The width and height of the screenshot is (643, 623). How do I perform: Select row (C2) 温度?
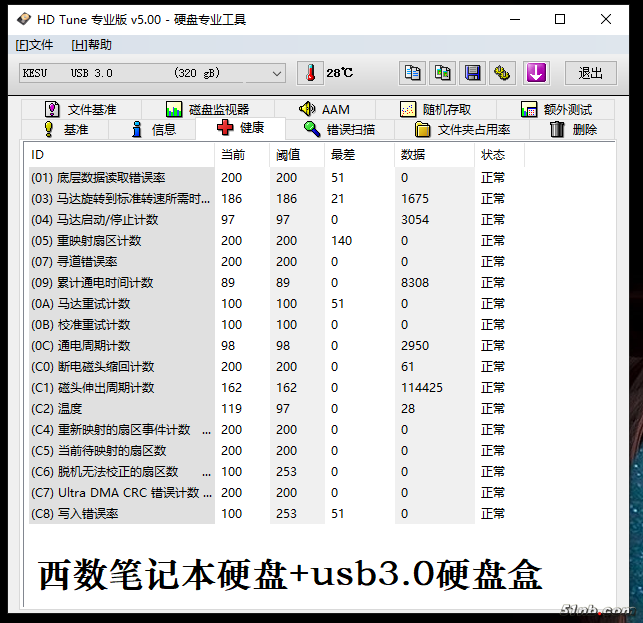pyautogui.click(x=277, y=408)
